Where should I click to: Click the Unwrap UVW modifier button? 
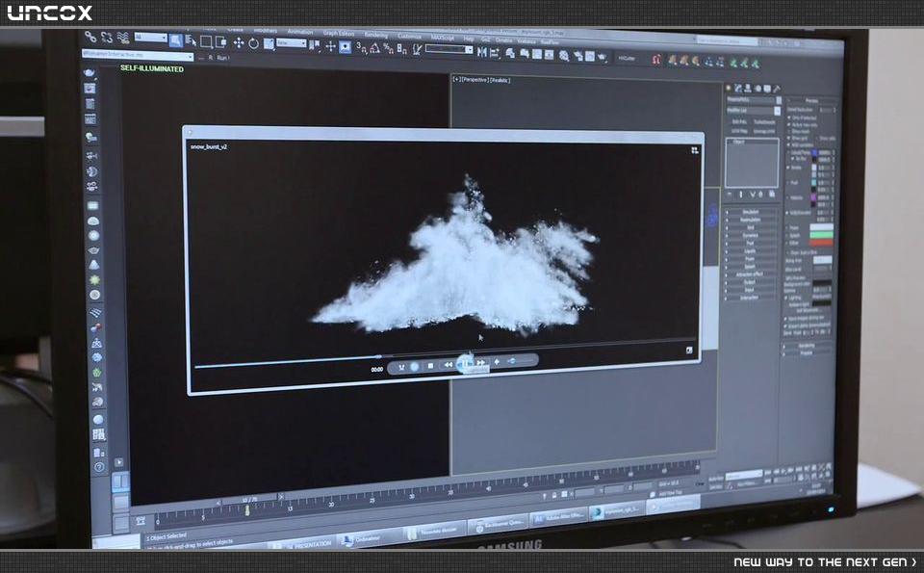tap(764, 132)
